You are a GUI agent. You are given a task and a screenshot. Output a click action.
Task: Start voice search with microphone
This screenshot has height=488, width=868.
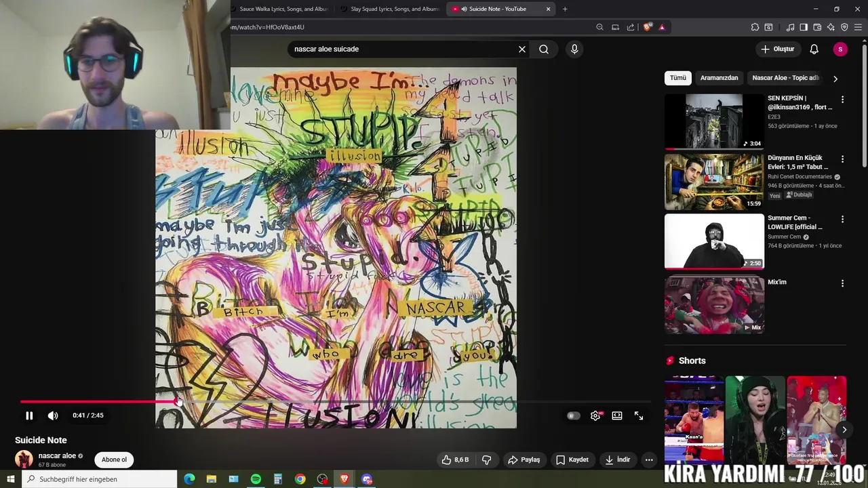(x=574, y=49)
